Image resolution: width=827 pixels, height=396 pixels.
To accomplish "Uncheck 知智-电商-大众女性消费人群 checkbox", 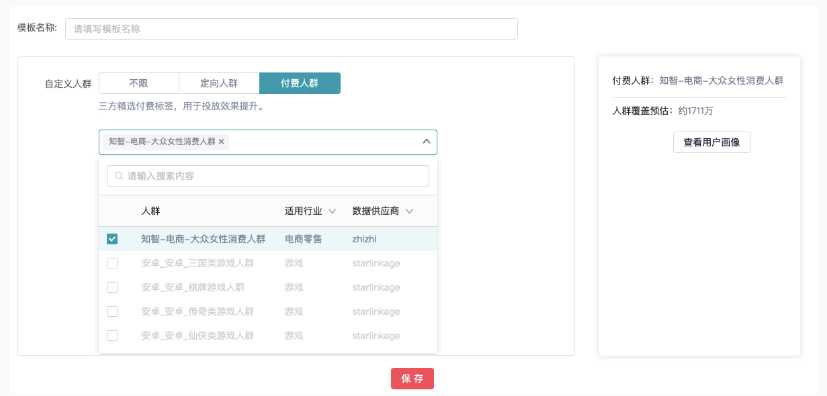I will tap(112, 239).
